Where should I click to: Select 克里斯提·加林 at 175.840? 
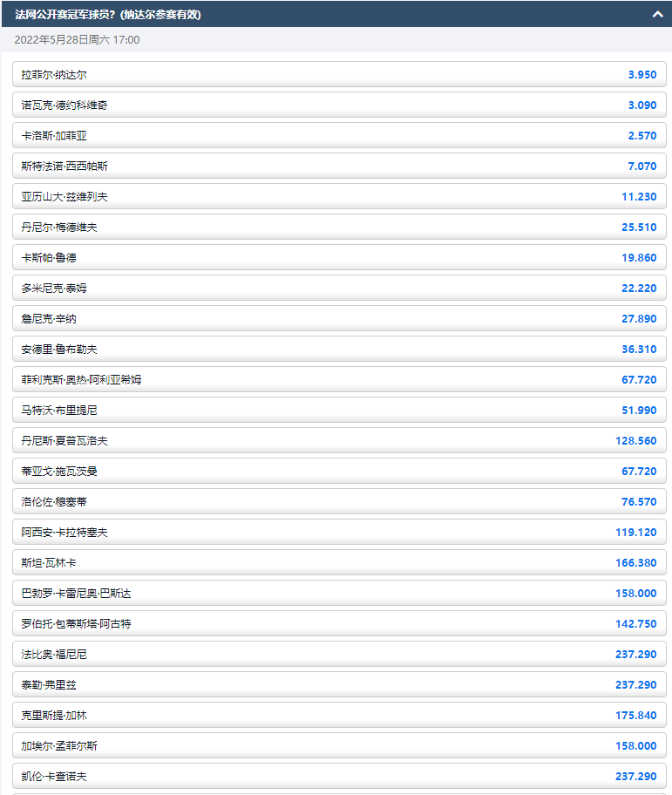(339, 716)
